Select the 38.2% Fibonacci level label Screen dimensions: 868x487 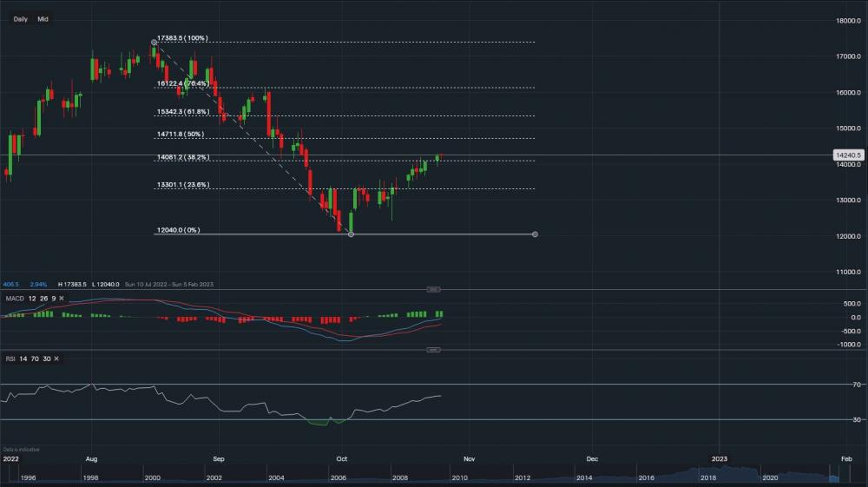(183, 157)
